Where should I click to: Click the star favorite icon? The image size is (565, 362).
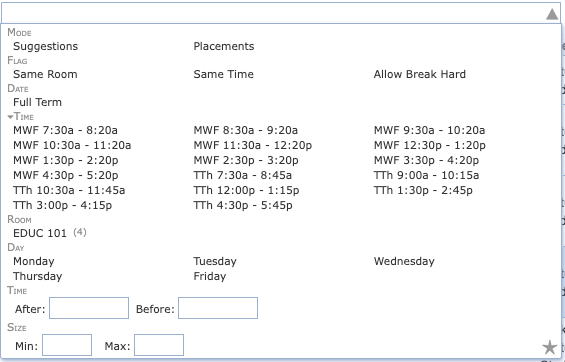550,347
